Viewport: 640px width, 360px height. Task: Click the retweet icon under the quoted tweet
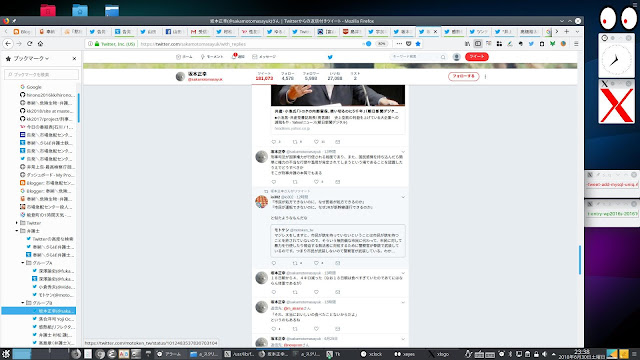coord(295,263)
